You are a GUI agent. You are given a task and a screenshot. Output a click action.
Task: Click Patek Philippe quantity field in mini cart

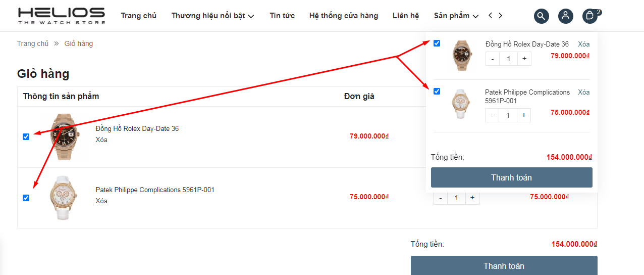click(x=508, y=115)
